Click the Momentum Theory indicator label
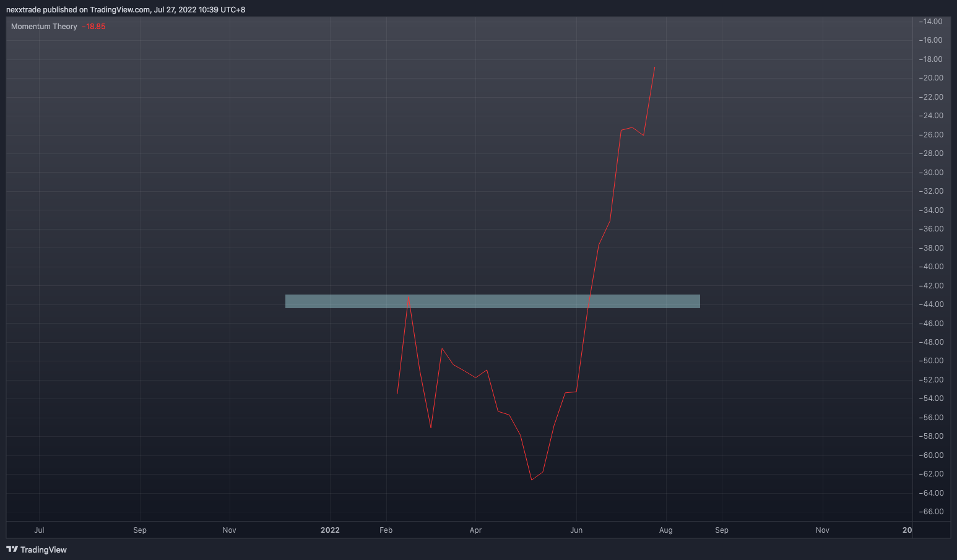 click(x=44, y=27)
